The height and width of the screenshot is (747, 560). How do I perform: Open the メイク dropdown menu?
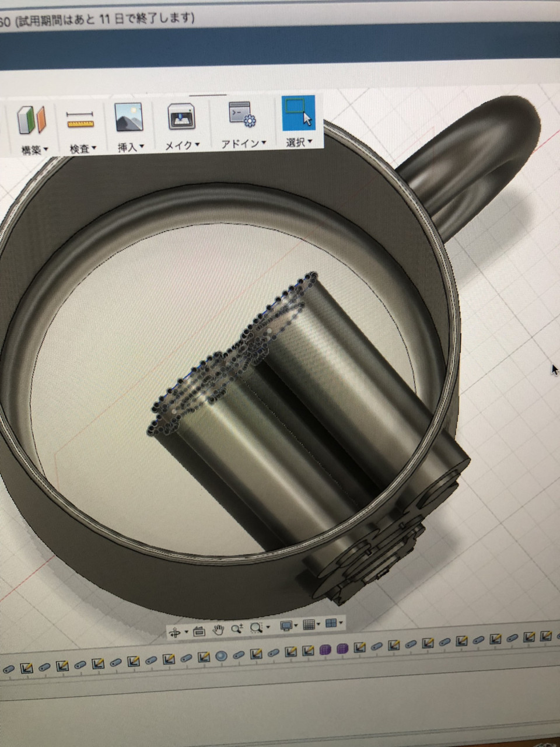click(182, 145)
